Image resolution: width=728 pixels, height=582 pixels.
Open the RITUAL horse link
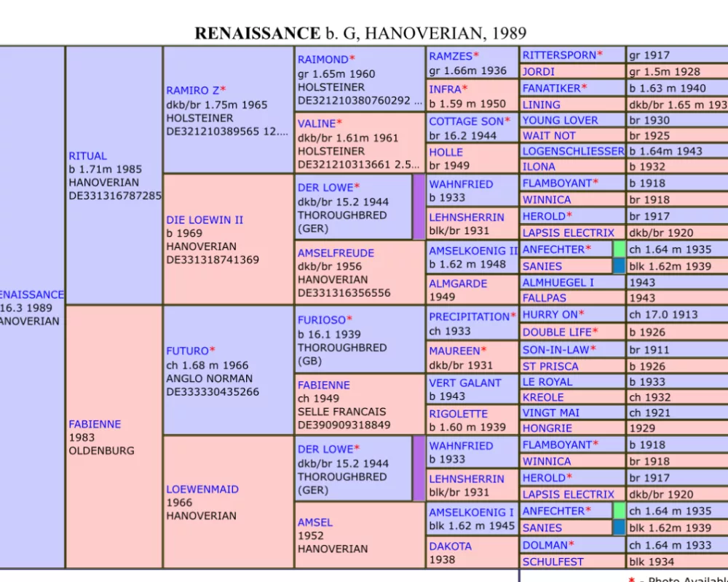point(87,156)
